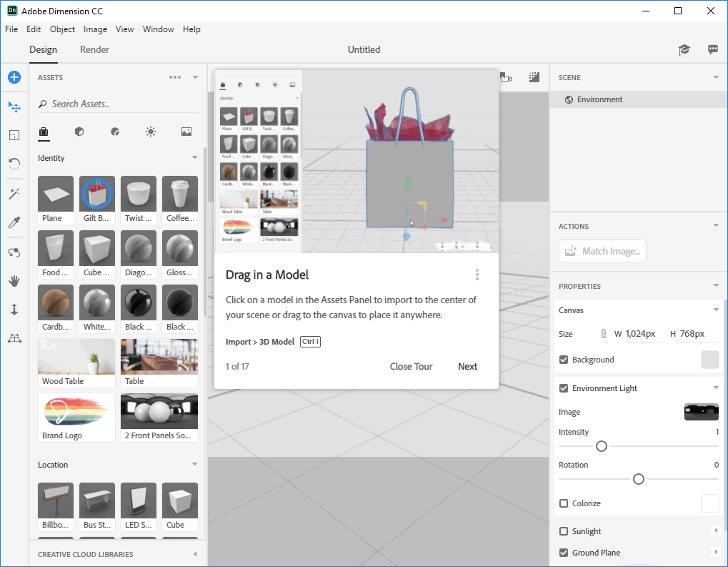Open the Object menu

tap(62, 29)
